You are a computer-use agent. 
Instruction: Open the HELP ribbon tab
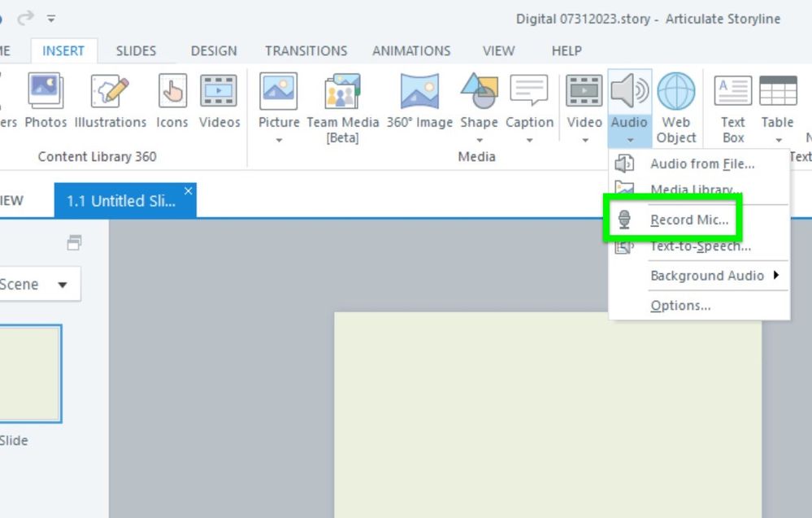567,50
